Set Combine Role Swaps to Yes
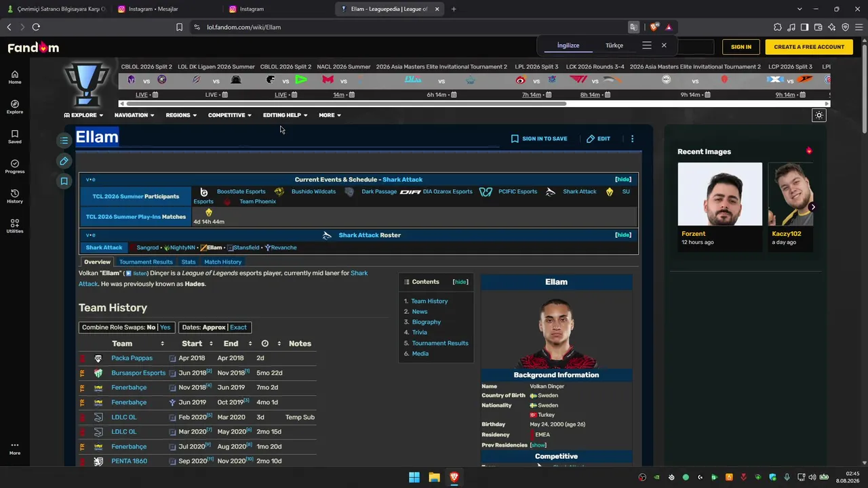 (165, 327)
